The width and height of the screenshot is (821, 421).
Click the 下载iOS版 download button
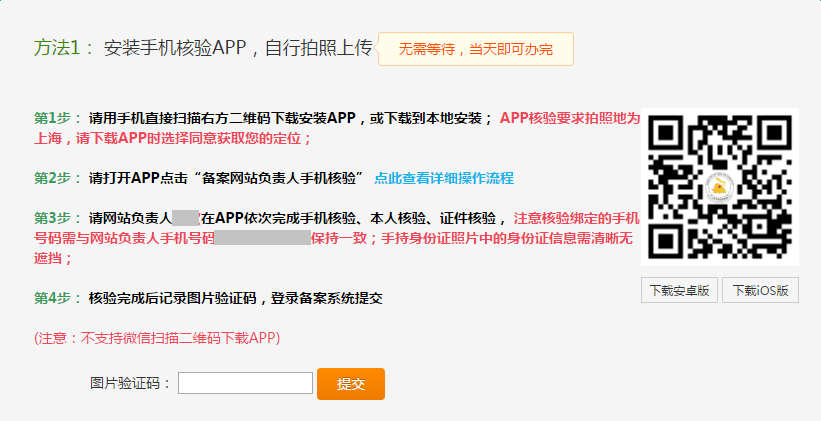click(x=760, y=291)
